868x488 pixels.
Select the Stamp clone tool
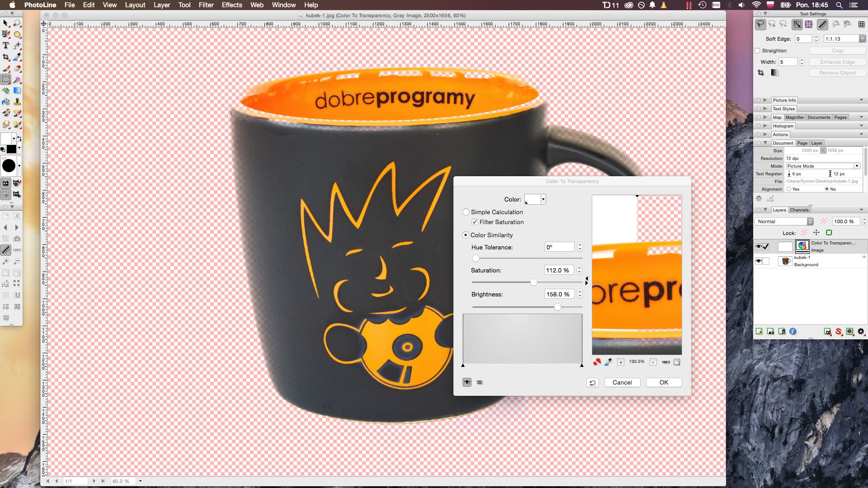[17, 102]
